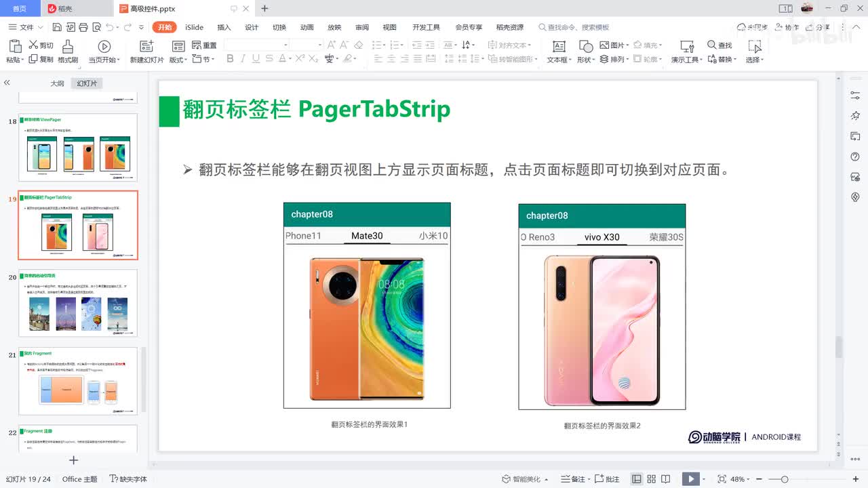Screen dimensions: 868x488
Task: Click the Save icon in quick access toolbar
Action: (x=57, y=27)
